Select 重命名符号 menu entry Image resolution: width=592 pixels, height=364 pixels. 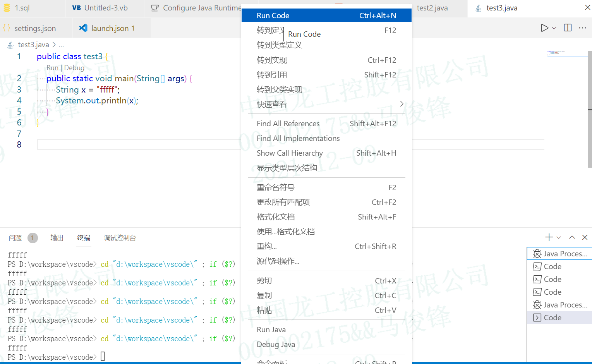tap(326, 187)
